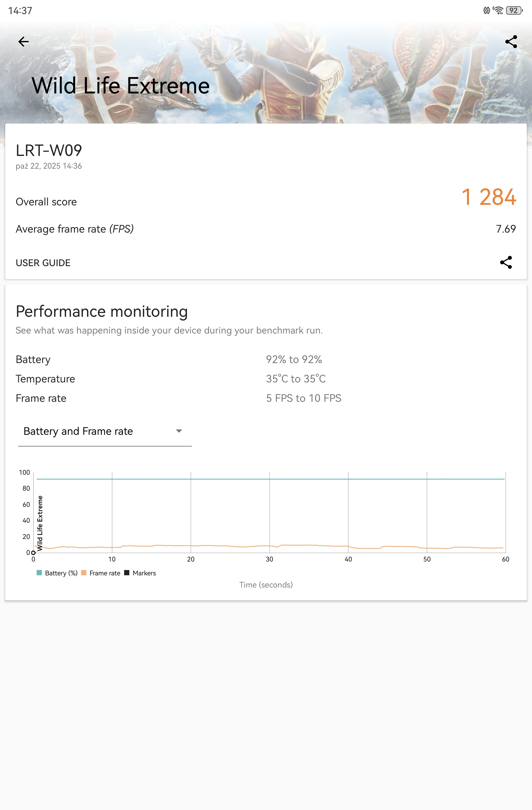Tap the orange overall score 1 284
Screen dimensions: 532x810
488,197
